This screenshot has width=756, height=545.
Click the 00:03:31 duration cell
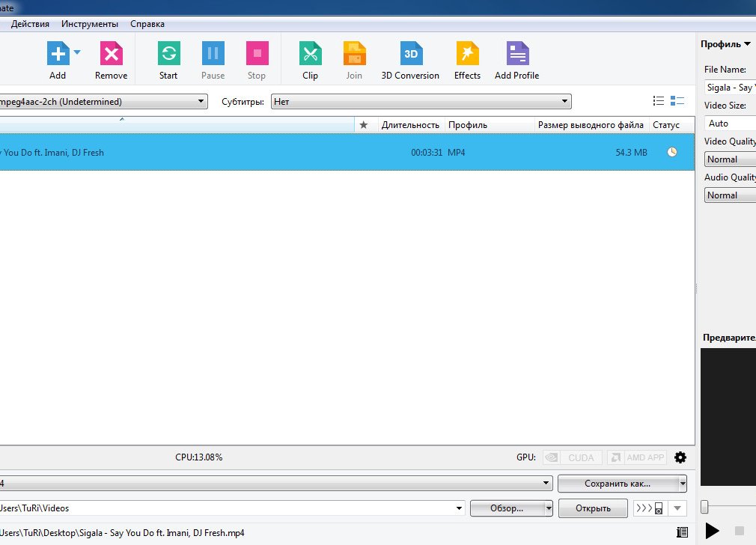(x=427, y=153)
